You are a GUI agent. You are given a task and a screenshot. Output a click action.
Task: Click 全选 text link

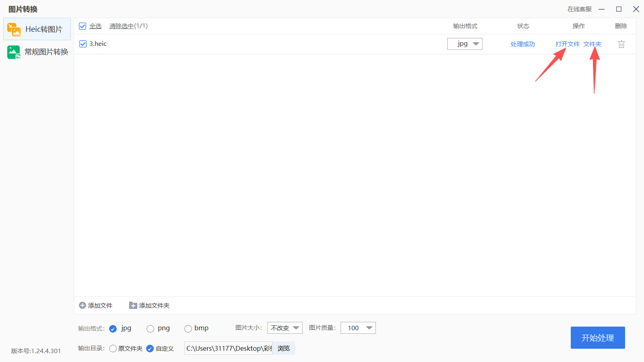pos(95,26)
